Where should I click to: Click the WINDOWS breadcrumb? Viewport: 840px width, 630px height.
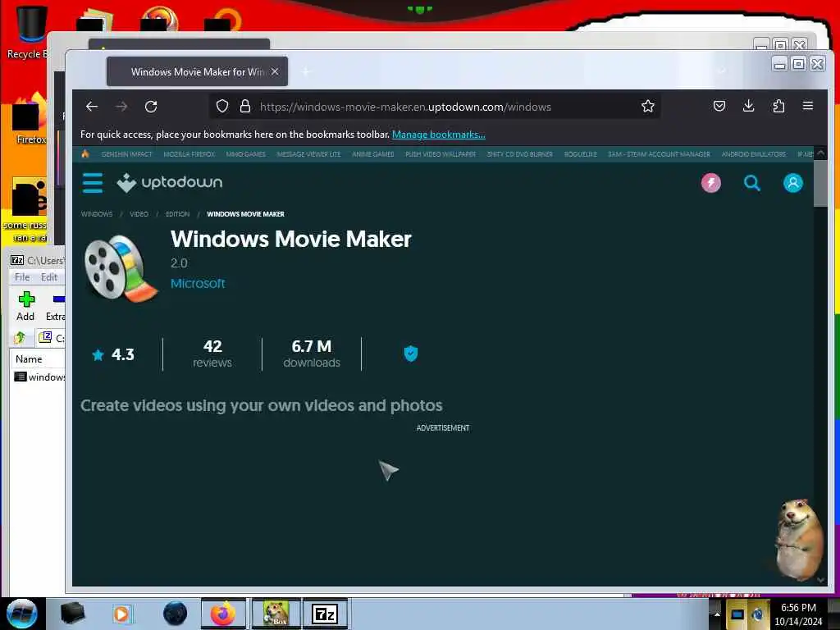point(97,214)
